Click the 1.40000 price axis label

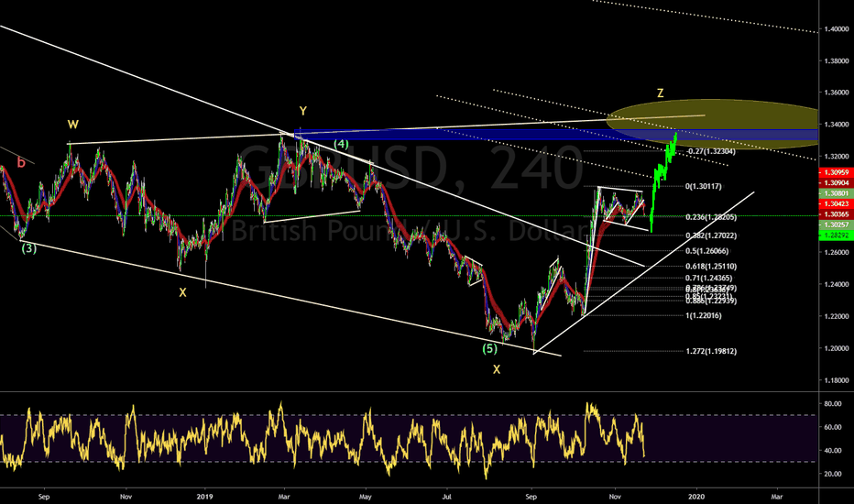(x=834, y=29)
